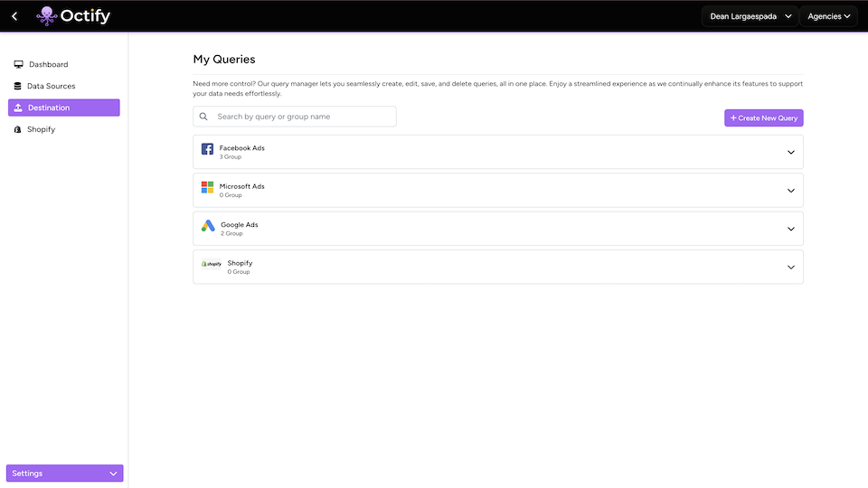This screenshot has height=488, width=868.
Task: Click the search query input field
Action: point(295,117)
